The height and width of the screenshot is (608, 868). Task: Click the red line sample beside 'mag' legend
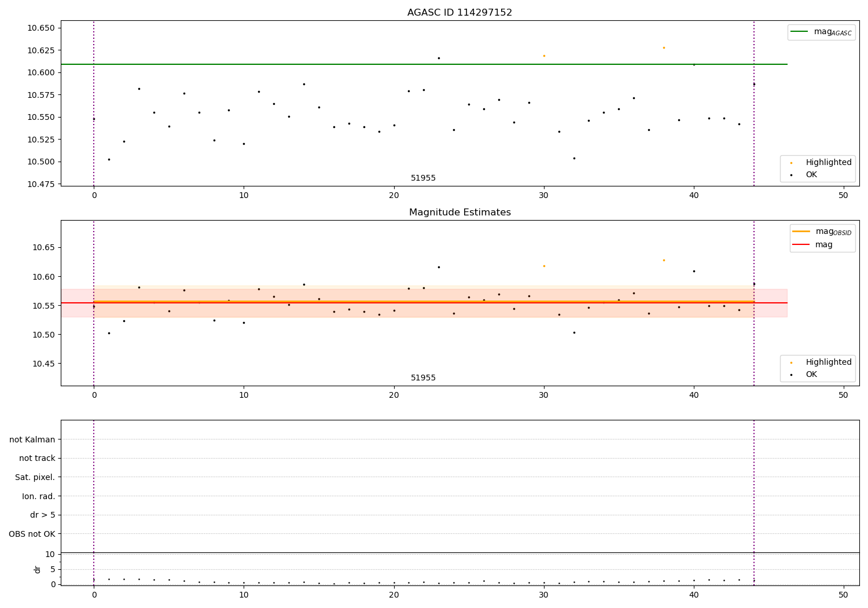801,244
